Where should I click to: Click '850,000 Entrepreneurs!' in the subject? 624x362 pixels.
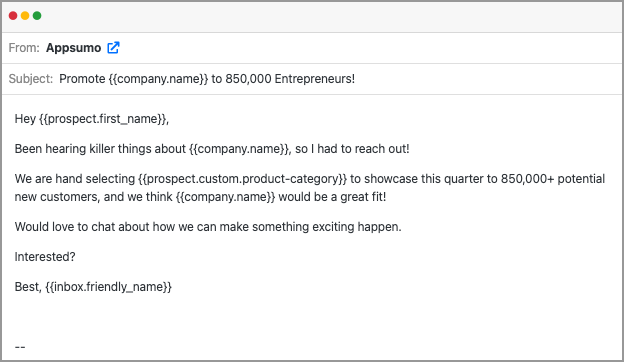[x=290, y=79]
